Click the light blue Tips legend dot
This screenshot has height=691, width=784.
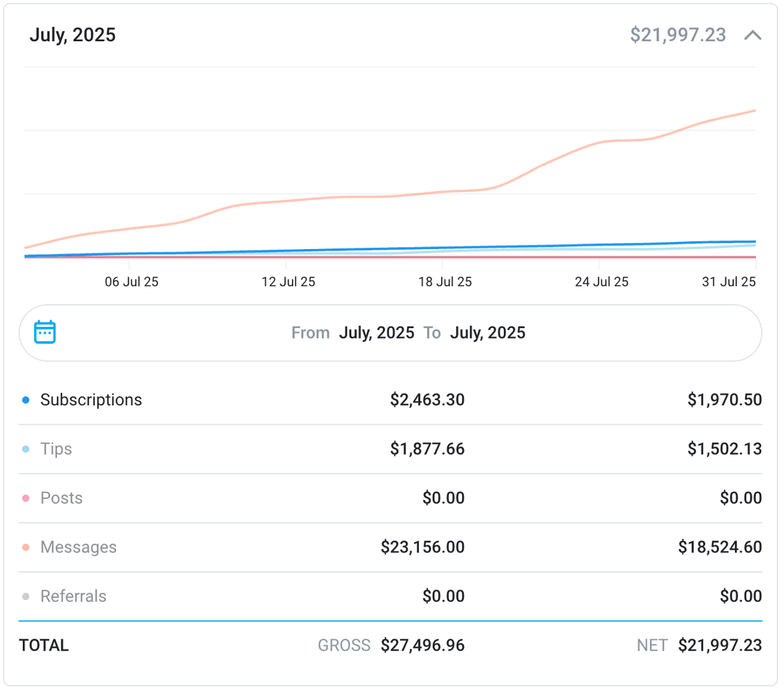coord(25,448)
